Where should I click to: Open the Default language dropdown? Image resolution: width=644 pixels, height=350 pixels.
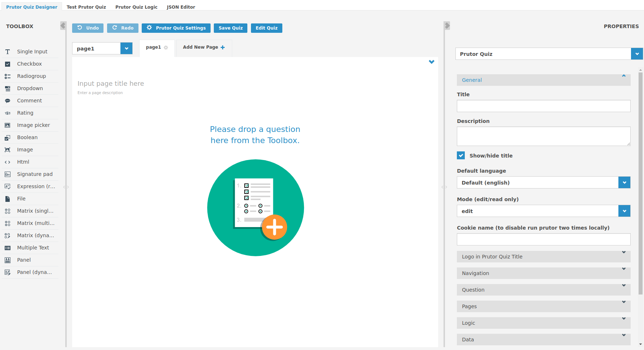tap(624, 182)
